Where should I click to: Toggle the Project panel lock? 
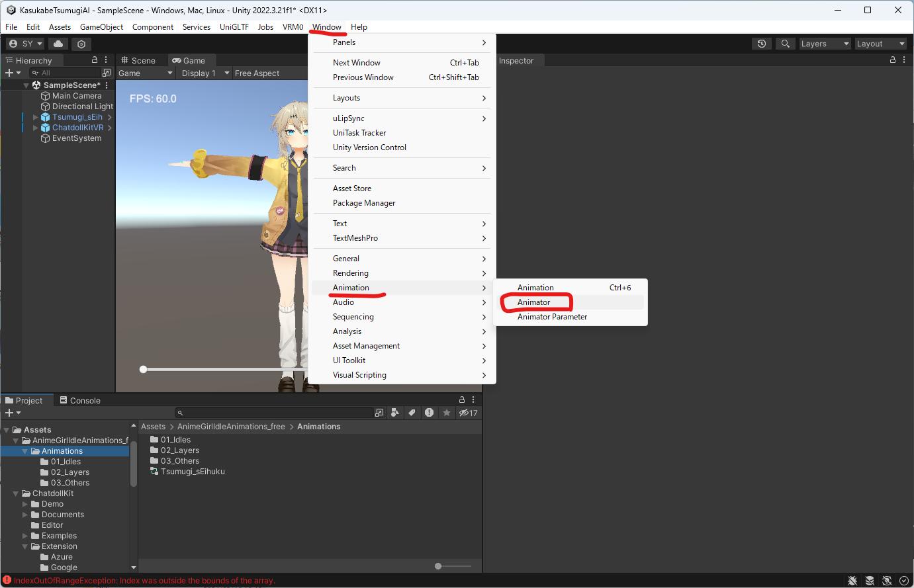(x=462, y=399)
